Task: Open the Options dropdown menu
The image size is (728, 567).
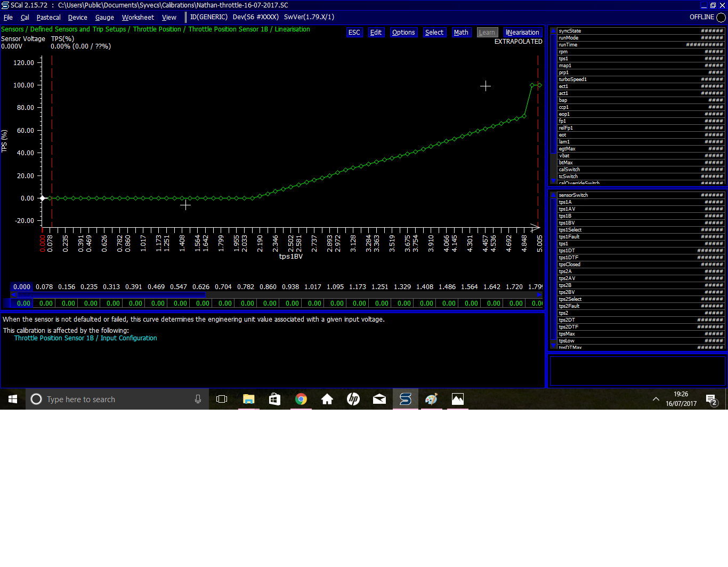Action: click(x=403, y=33)
